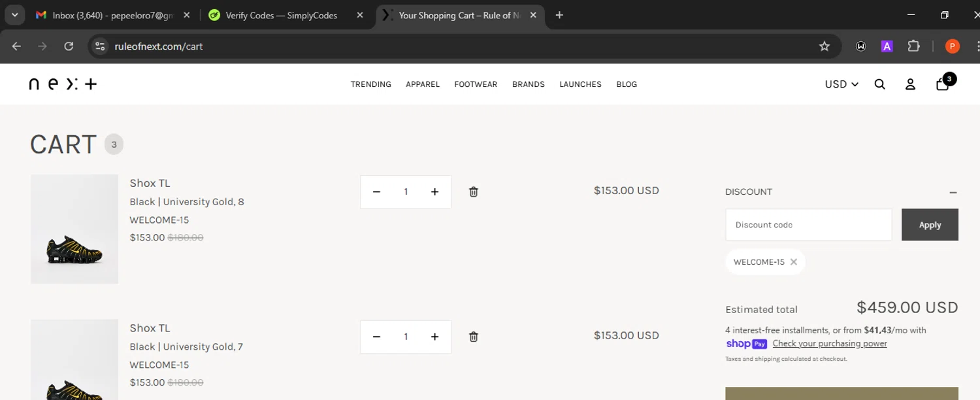The image size is (980, 400).
Task: Open the Shox TL size 7 product link
Action: pyautogui.click(x=150, y=328)
